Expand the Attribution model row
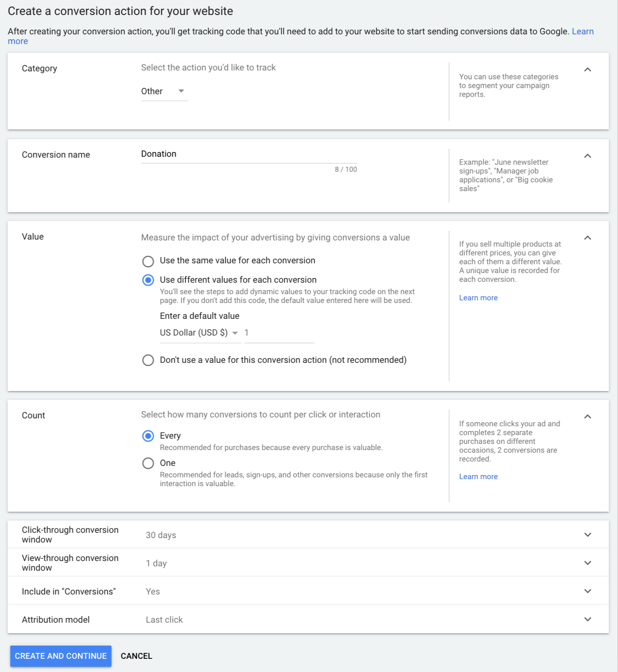Viewport: 618px width, 672px height. [587, 619]
